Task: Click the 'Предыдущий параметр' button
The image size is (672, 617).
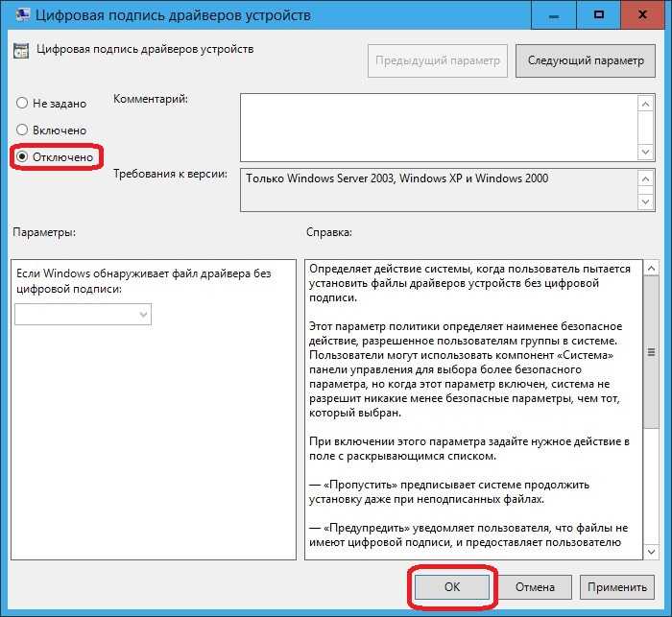Action: pos(438,60)
